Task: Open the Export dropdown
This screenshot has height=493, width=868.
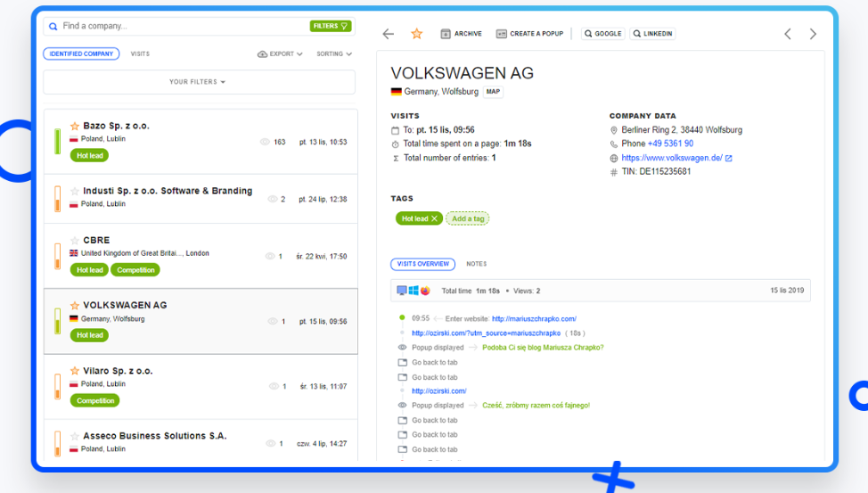Action: [280, 54]
